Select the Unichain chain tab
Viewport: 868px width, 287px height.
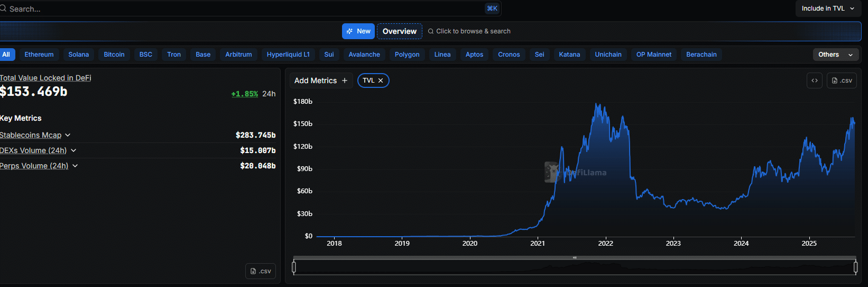pos(608,55)
